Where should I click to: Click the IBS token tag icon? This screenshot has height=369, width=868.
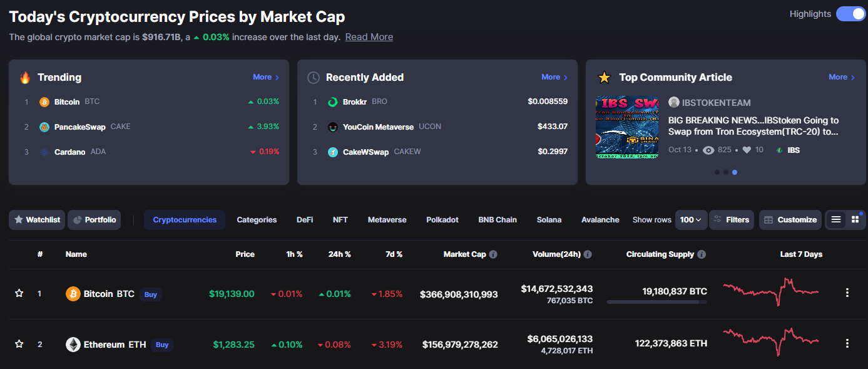point(779,150)
